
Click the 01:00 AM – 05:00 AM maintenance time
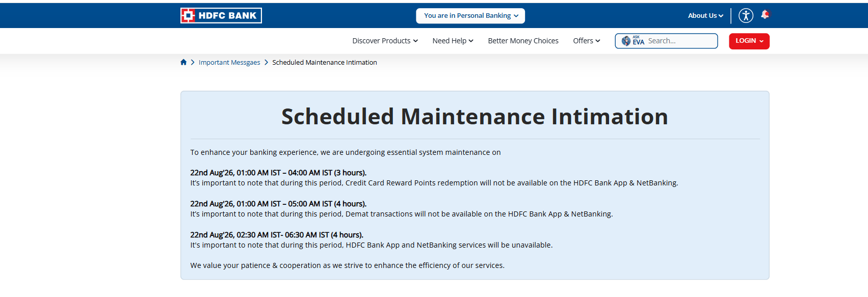[278, 204]
